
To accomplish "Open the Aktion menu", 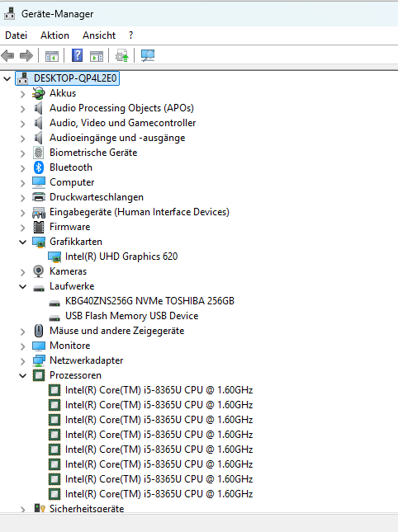I will tap(54, 35).
